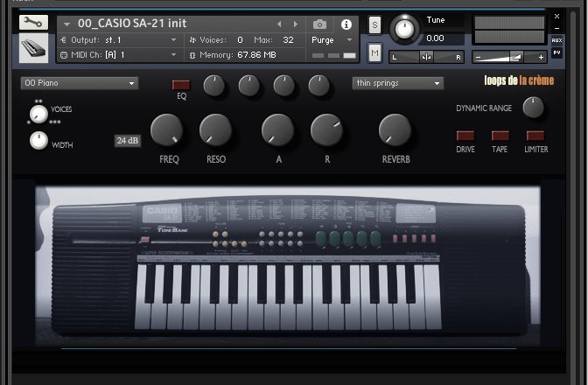This screenshot has height=385, width=588.
Task: Open the Output st. 1 dropdown
Action: (118, 39)
